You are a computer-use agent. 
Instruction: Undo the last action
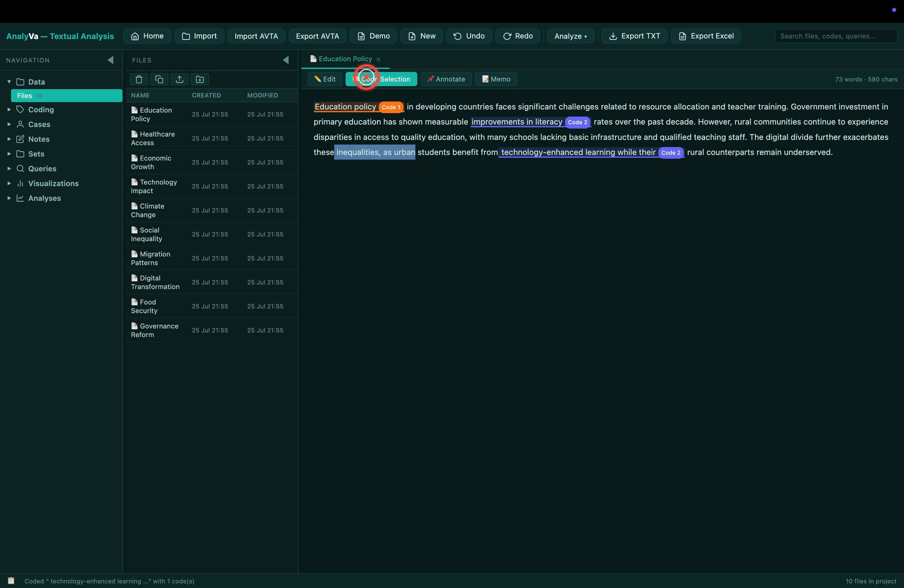[469, 36]
